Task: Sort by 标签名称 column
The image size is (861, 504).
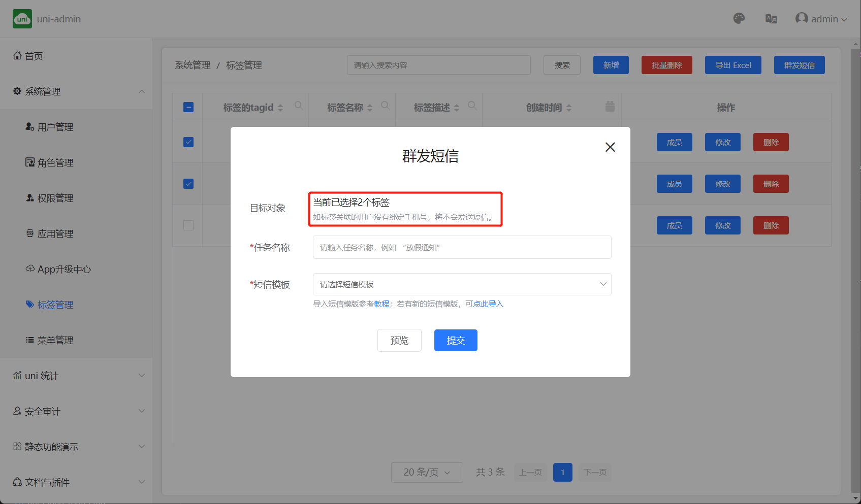Action: pyautogui.click(x=370, y=108)
